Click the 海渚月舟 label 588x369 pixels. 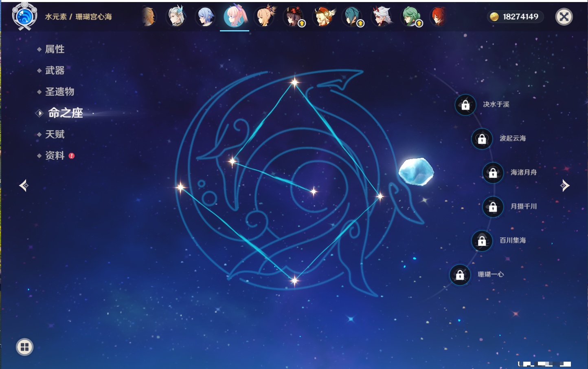coord(524,172)
